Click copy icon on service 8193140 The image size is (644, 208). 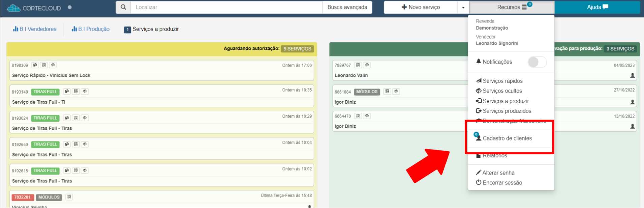point(67,91)
